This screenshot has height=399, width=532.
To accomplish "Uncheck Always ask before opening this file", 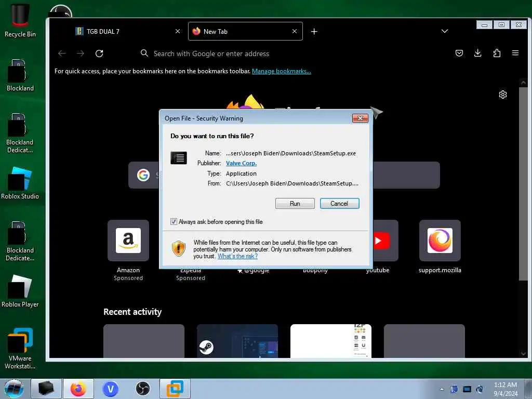I will tap(174, 221).
